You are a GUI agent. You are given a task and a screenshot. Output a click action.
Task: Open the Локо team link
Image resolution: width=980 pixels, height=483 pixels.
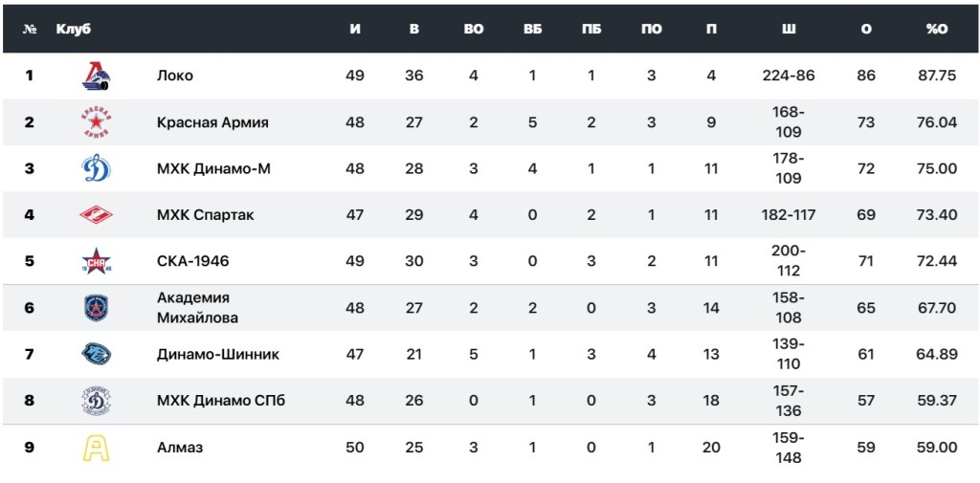click(x=174, y=76)
